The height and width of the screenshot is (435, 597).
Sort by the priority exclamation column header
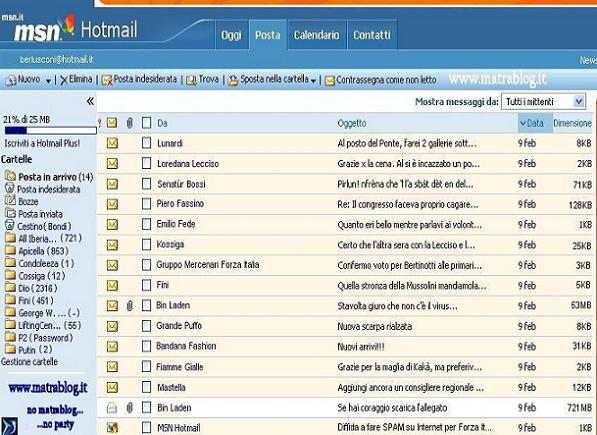(99, 123)
